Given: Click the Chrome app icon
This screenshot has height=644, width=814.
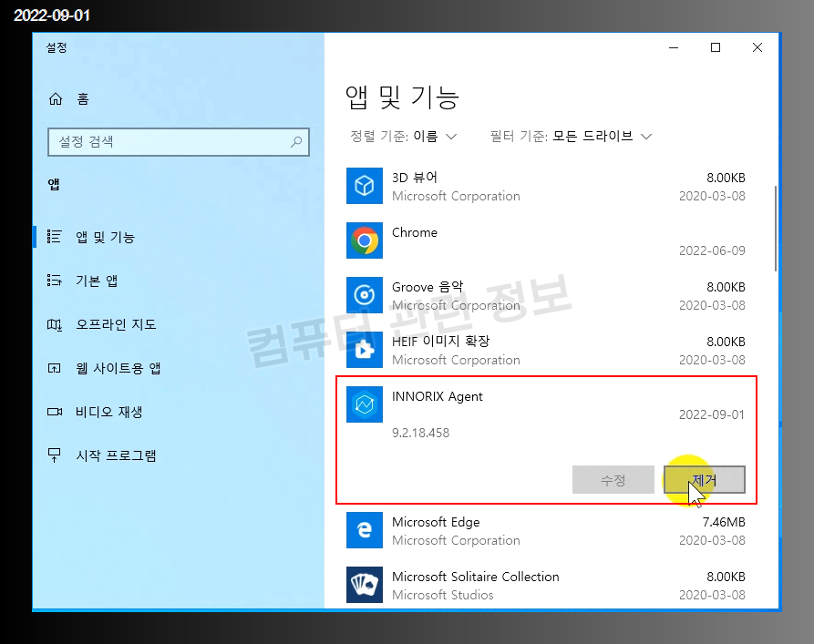Looking at the screenshot, I should click(365, 240).
